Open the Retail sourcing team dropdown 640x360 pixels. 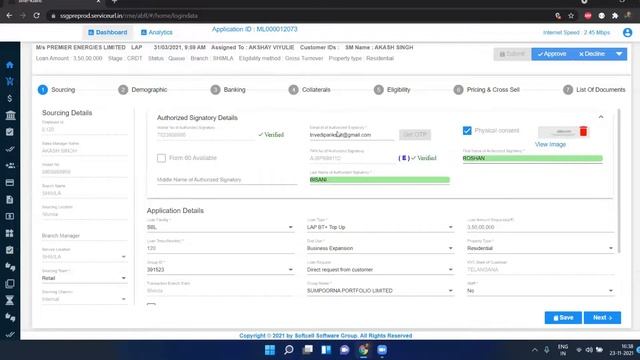[x=84, y=278]
